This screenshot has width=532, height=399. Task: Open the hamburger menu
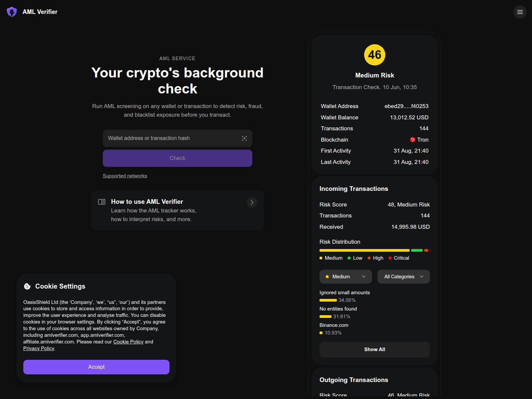520,12
